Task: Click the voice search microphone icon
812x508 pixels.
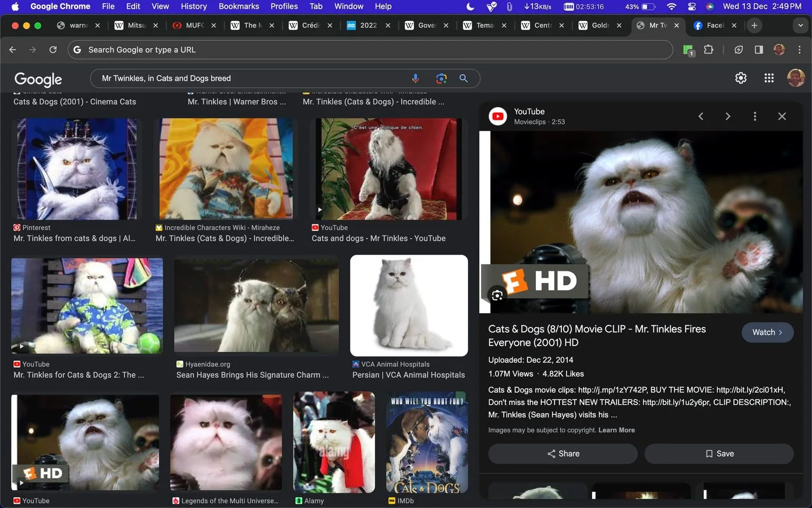Action: click(x=416, y=78)
